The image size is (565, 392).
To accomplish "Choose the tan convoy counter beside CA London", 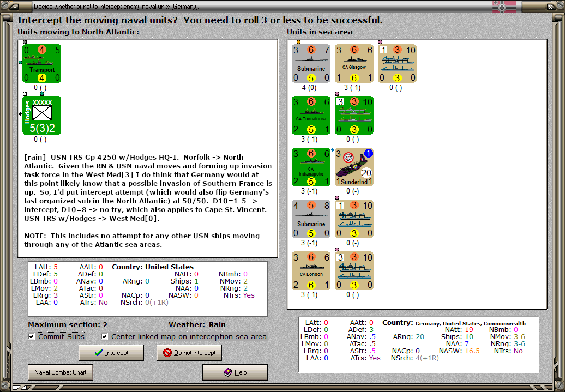I will pyautogui.click(x=354, y=270).
